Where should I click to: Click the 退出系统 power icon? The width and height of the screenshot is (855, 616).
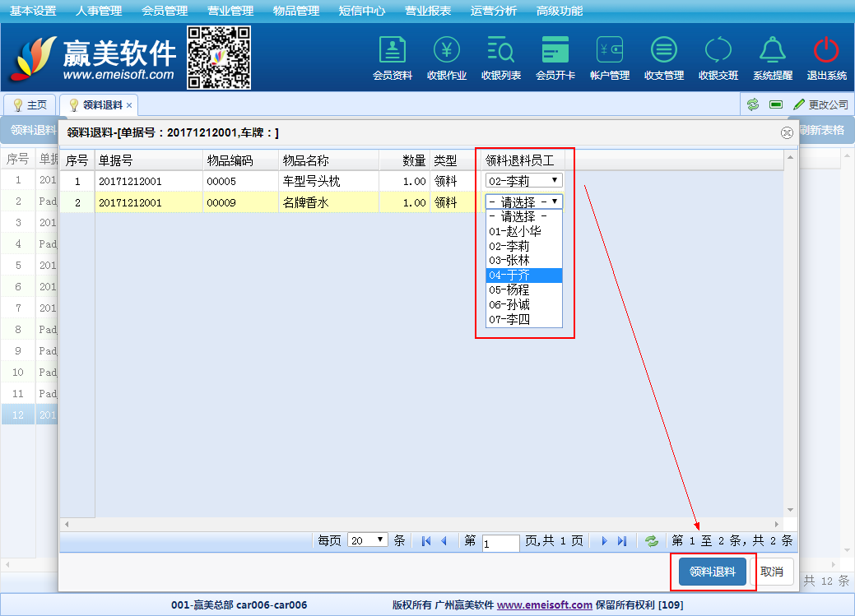(826, 51)
